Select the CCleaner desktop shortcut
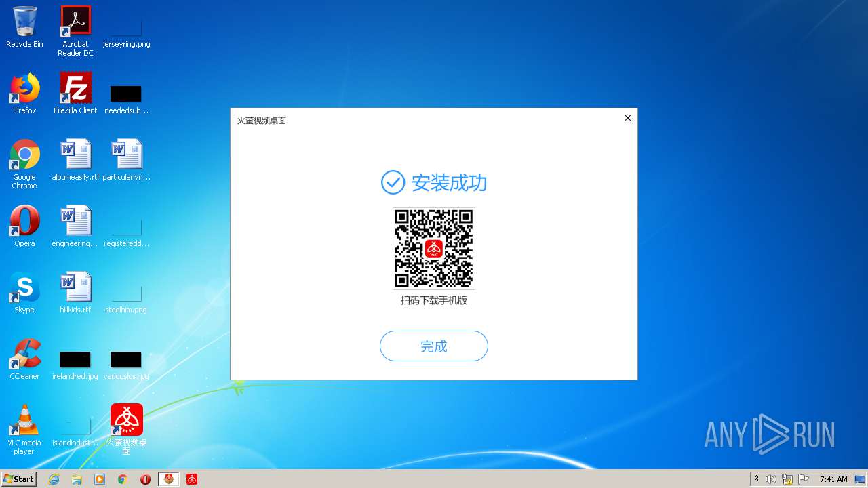868x488 pixels. [x=24, y=359]
